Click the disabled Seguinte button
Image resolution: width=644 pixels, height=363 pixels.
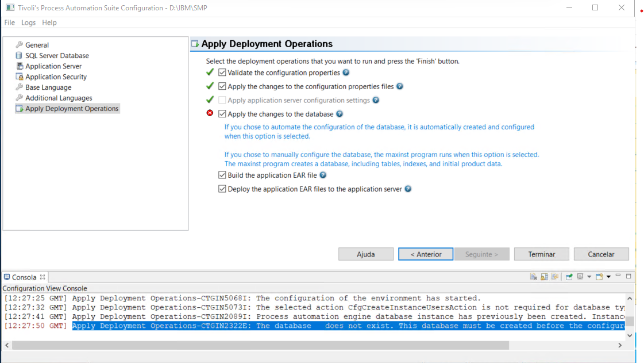[482, 254]
